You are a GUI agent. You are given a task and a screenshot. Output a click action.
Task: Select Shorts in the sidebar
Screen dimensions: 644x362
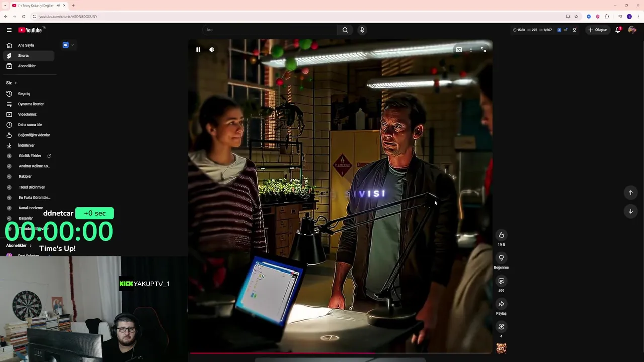28,56
